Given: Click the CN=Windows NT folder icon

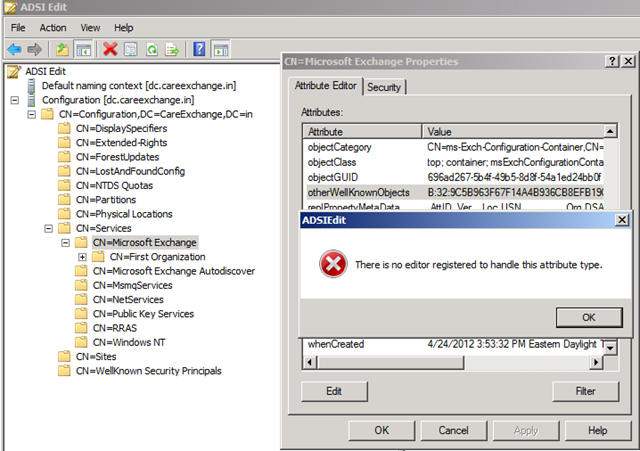Looking at the screenshot, I should click(x=81, y=342).
